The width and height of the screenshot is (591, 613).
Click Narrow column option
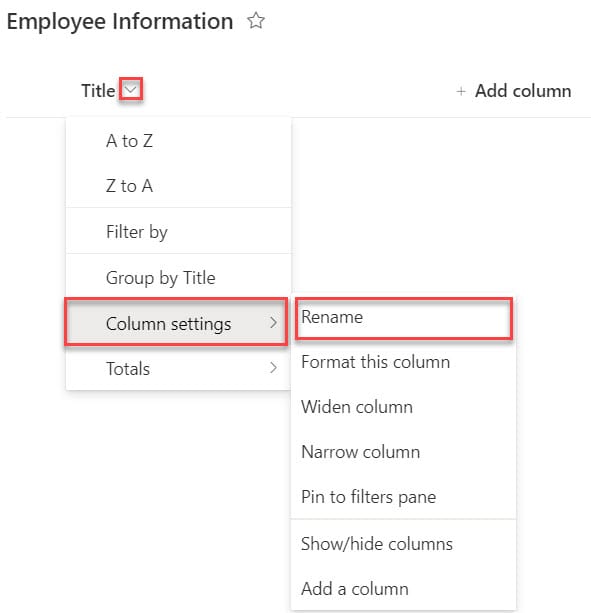coord(403,452)
